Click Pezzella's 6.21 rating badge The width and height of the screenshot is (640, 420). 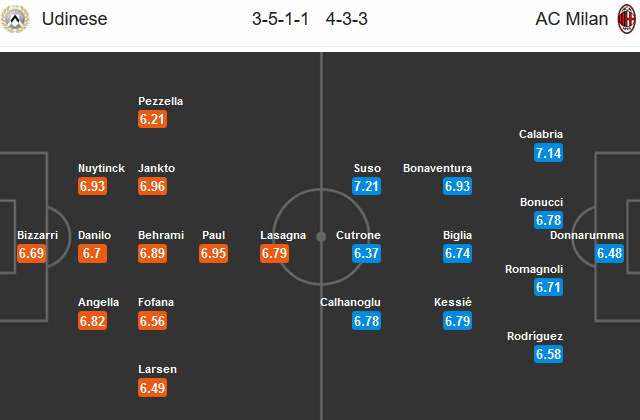pos(153,120)
